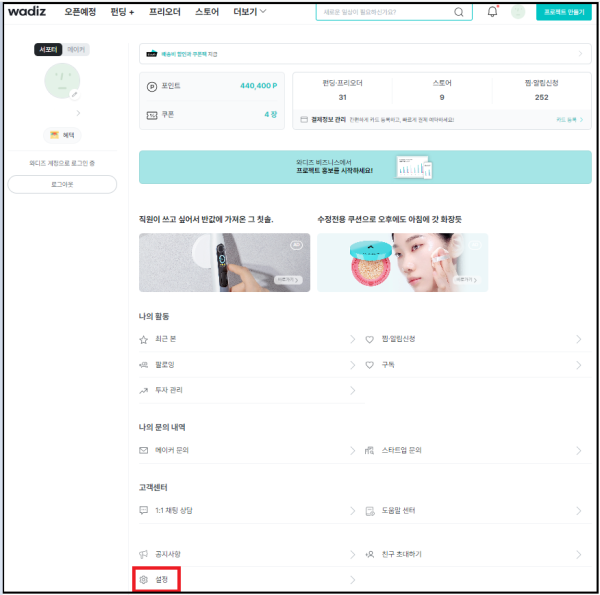
Task: Expand the 더보기 dropdown menu
Action: click(249, 12)
